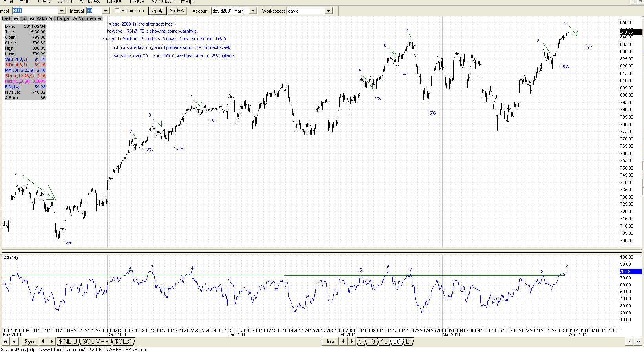The height and width of the screenshot is (352, 644).
Task: Jump to latest data with double-right arrow
Action: [x=638, y=342]
